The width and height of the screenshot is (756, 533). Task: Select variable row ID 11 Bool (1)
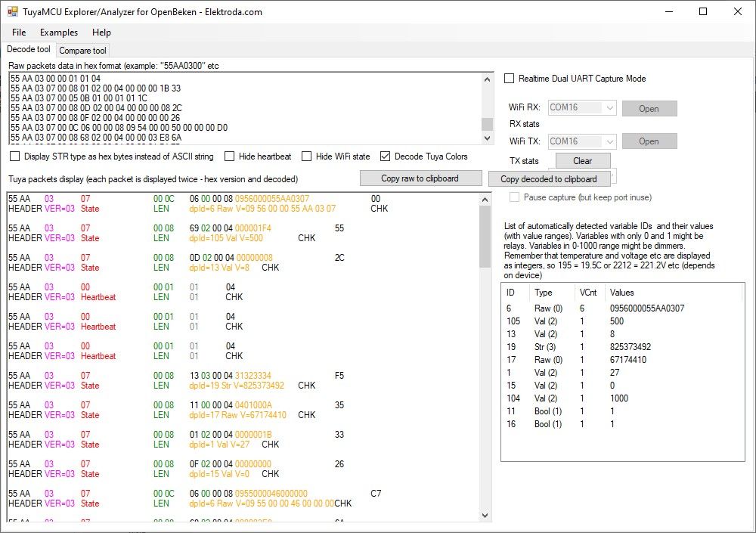click(622, 411)
